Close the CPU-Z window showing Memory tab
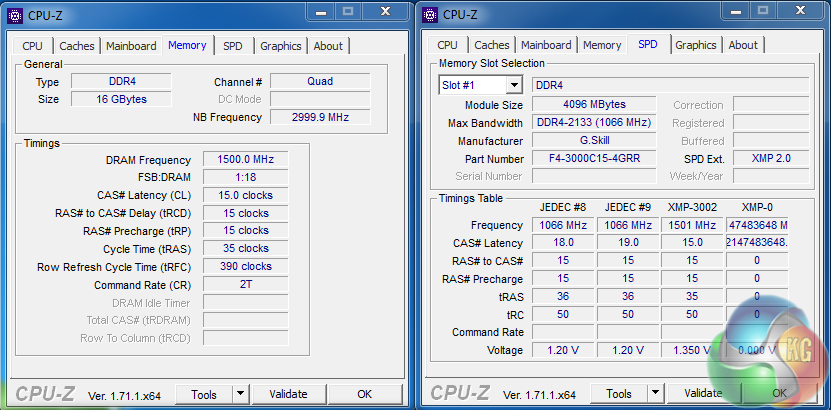The image size is (831, 410). click(386, 12)
